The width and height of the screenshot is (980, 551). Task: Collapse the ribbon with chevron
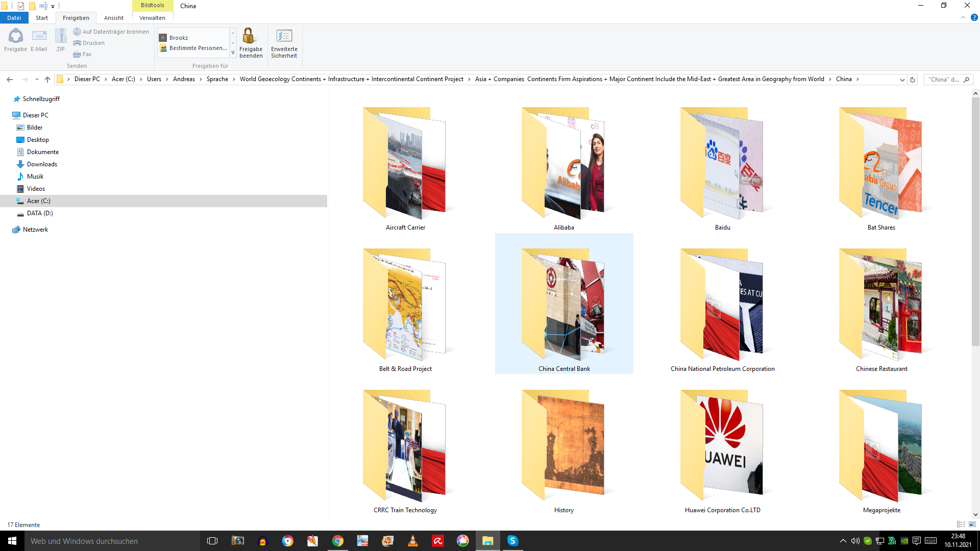click(963, 17)
